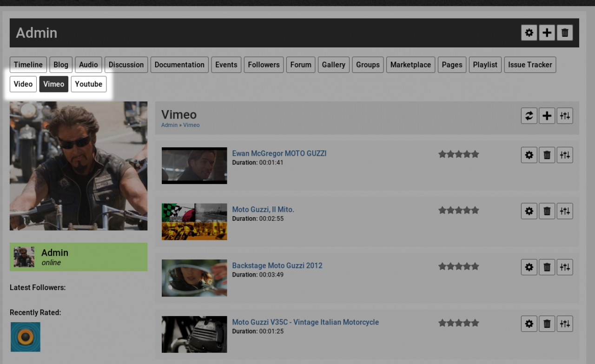
Task: Open the Playlist tab
Action: [485, 65]
